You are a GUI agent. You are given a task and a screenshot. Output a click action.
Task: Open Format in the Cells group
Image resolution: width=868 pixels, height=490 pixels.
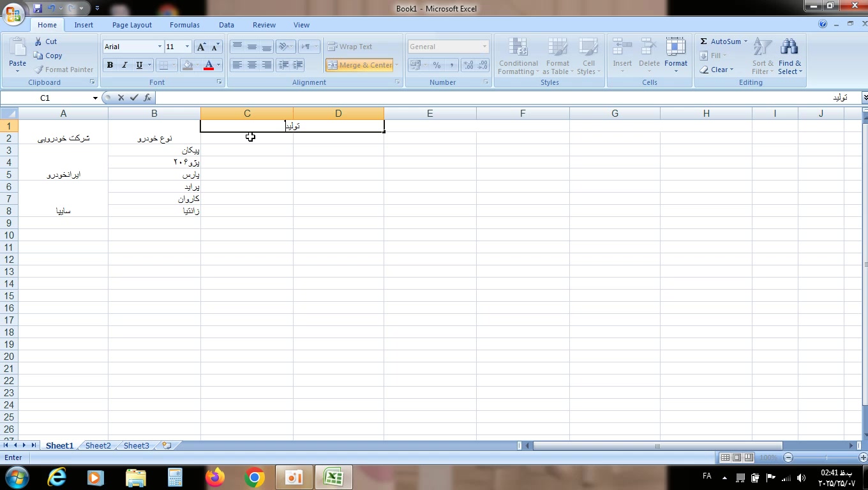pyautogui.click(x=676, y=55)
